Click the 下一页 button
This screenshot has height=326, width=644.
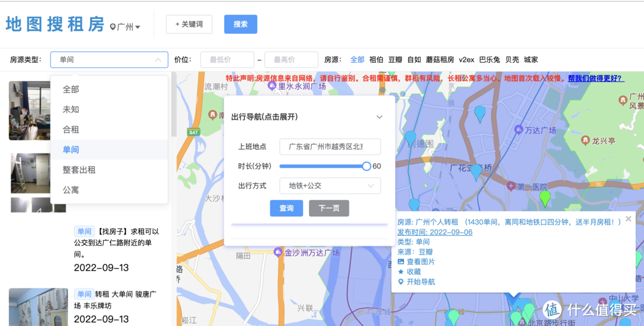click(329, 208)
